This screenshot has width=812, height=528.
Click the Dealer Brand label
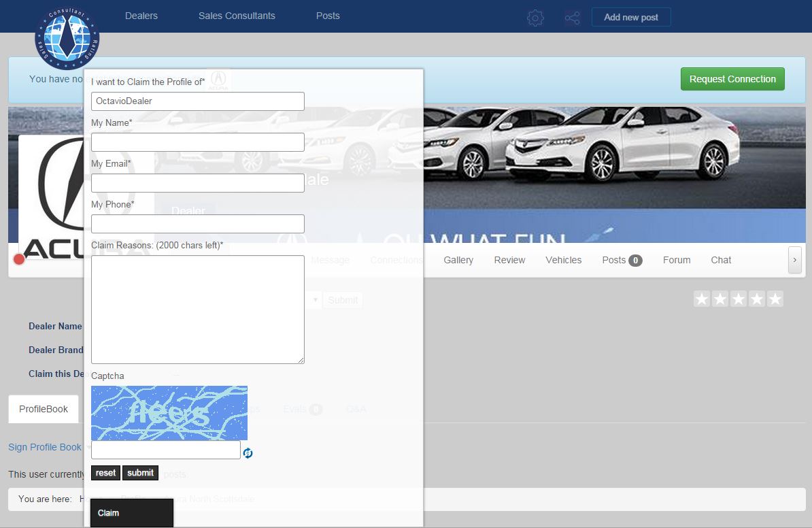click(56, 350)
